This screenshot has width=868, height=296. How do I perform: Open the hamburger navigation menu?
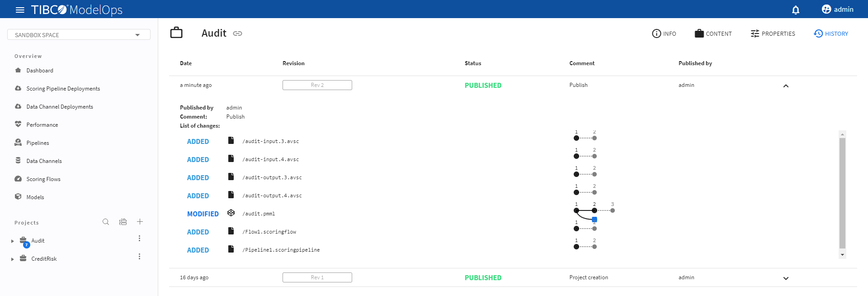20,10
